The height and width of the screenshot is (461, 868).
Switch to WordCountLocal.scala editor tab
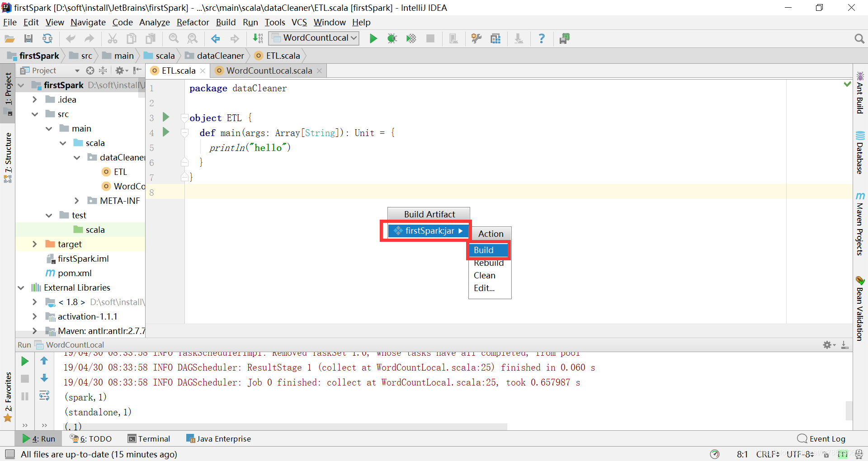[269, 71]
